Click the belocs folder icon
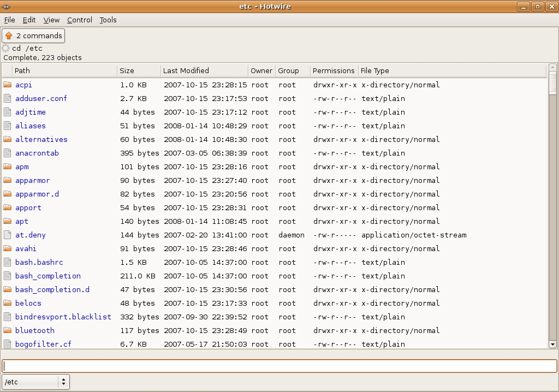This screenshot has width=559, height=392. click(8, 303)
